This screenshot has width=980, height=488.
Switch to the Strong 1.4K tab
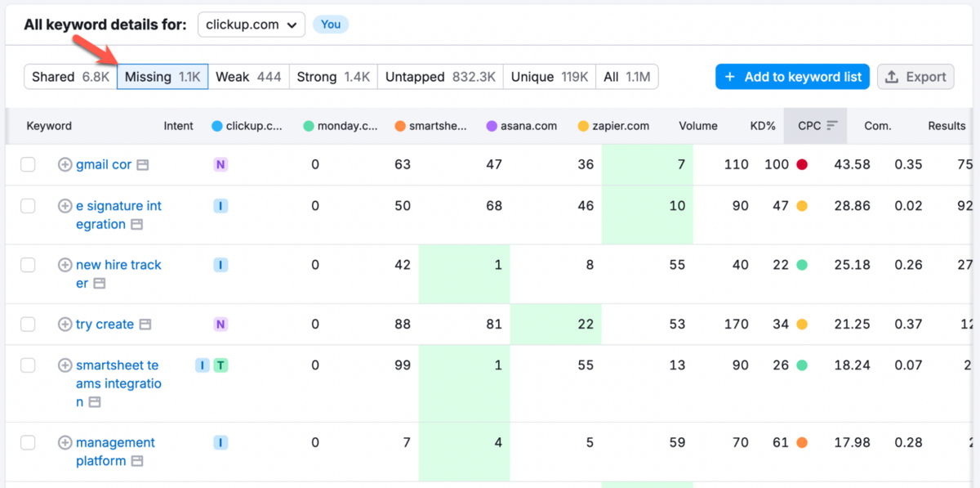click(333, 77)
